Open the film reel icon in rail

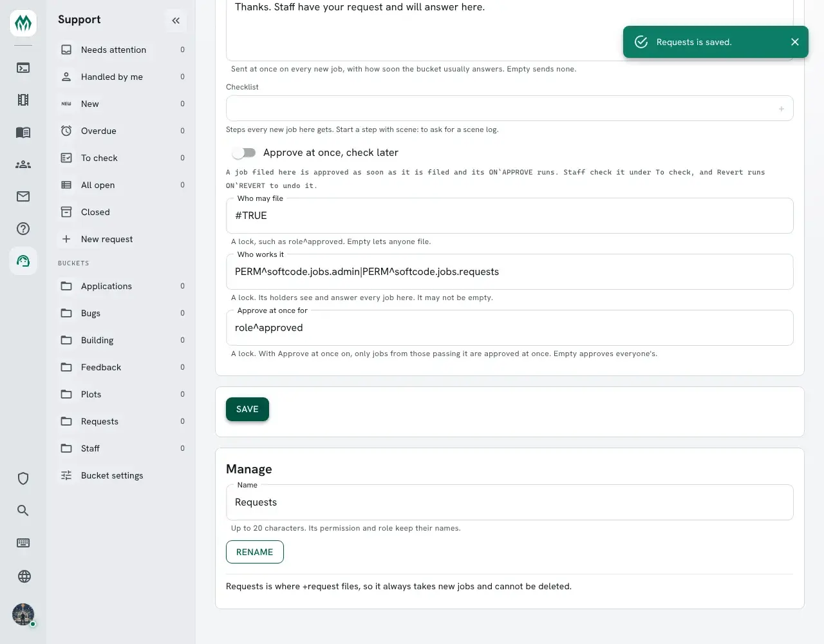coord(23,100)
